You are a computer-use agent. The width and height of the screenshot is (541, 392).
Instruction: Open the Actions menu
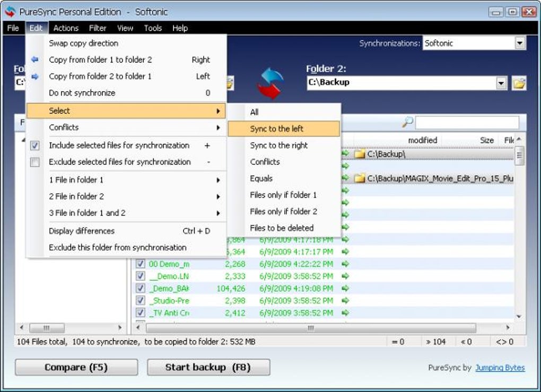pyautogui.click(x=66, y=28)
